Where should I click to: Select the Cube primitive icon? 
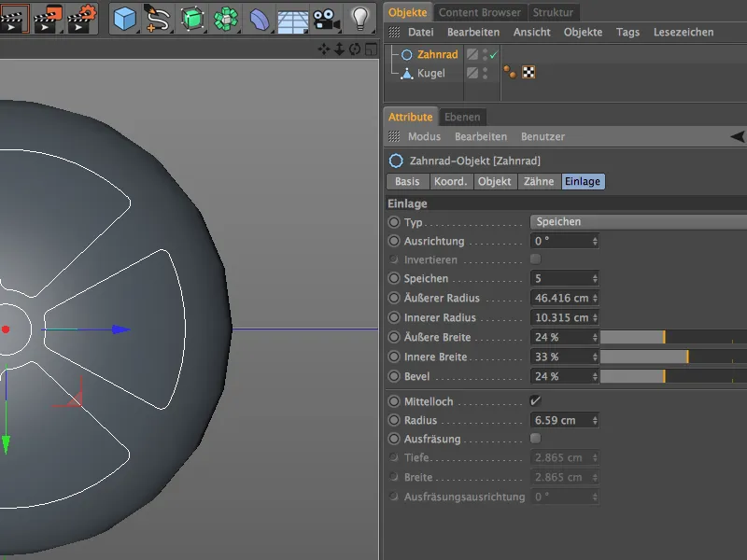(125, 19)
